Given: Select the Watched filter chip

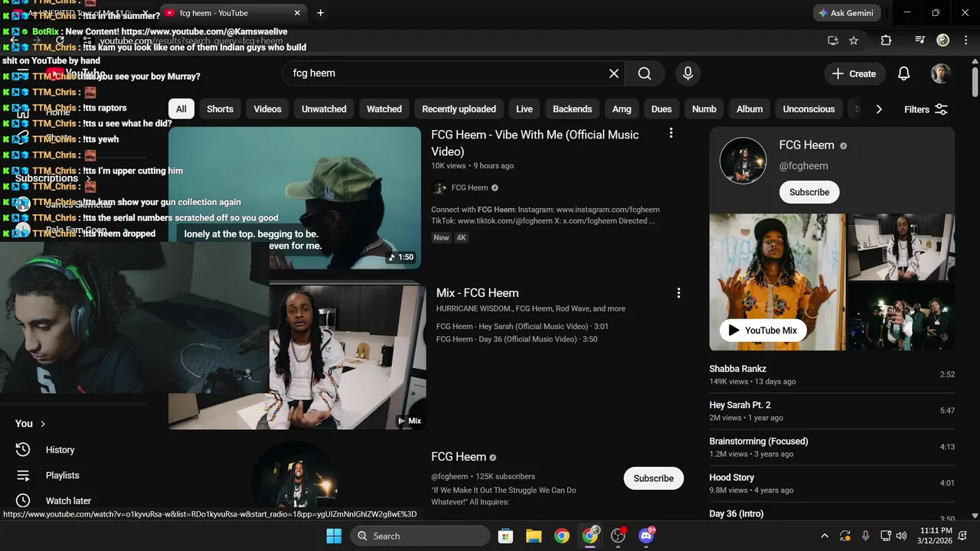Looking at the screenshot, I should click(x=384, y=109).
